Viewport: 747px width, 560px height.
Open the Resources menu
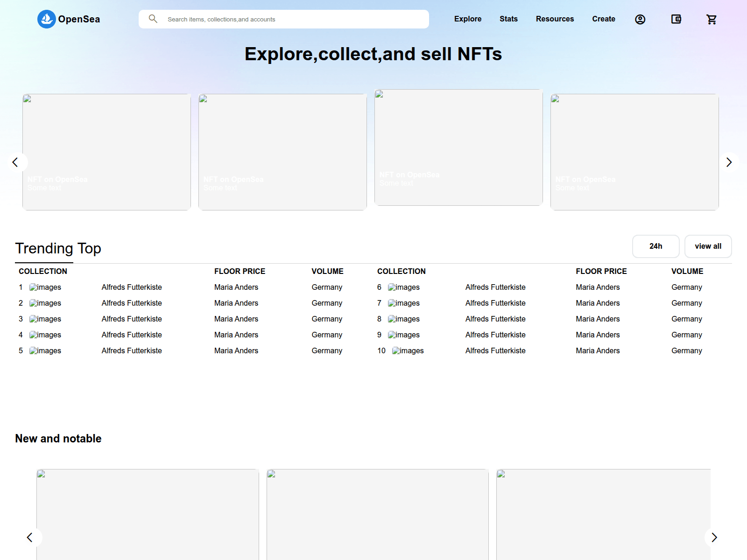point(555,19)
